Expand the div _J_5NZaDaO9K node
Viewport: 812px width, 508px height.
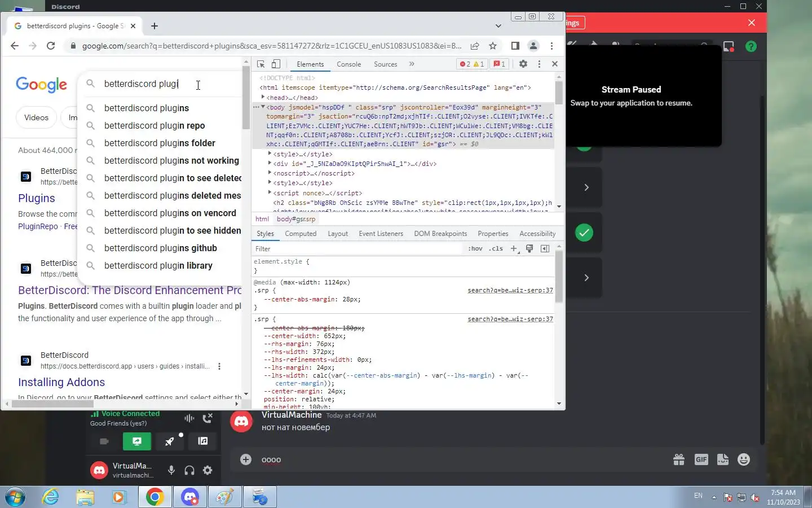270,164
